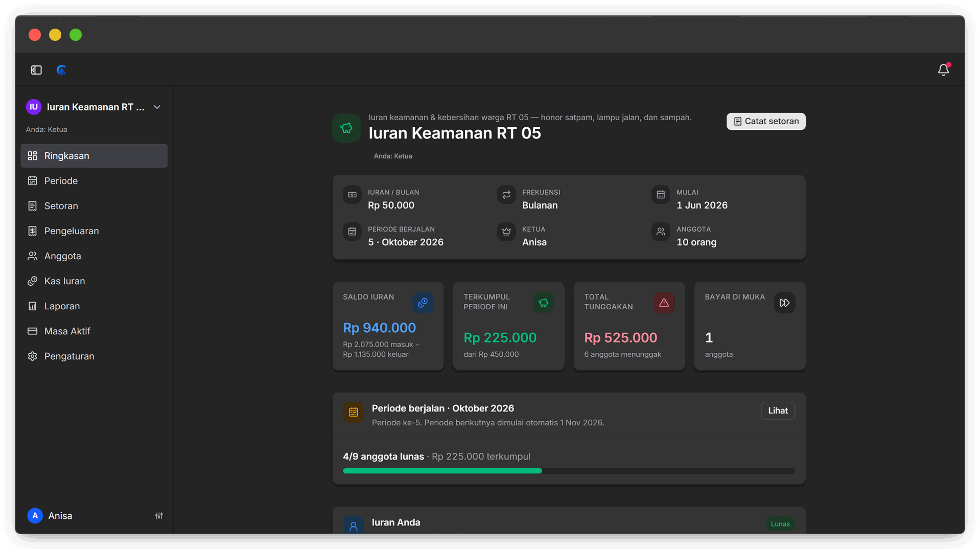The height and width of the screenshot is (549, 980).
Task: Click the Bayar Di Muka fast-forward icon
Action: (x=785, y=303)
